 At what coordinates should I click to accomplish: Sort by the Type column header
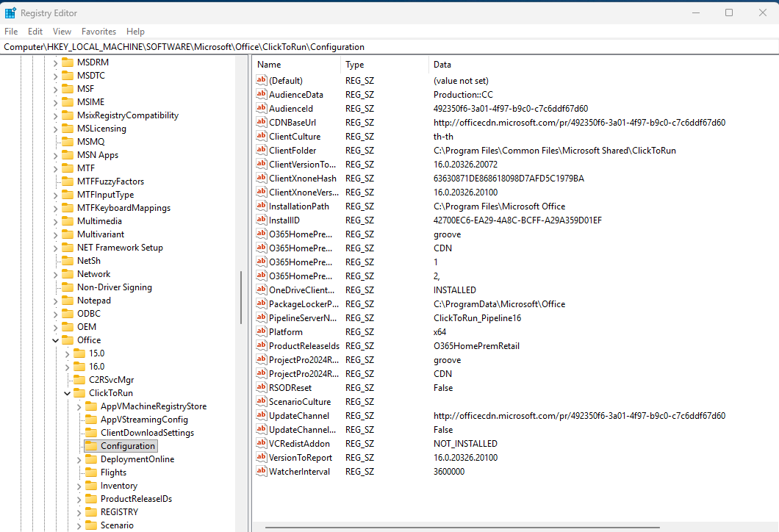[384, 65]
